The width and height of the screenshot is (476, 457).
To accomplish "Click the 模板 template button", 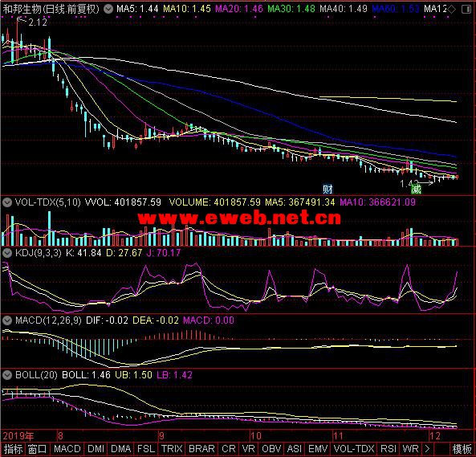I will point(462,449).
